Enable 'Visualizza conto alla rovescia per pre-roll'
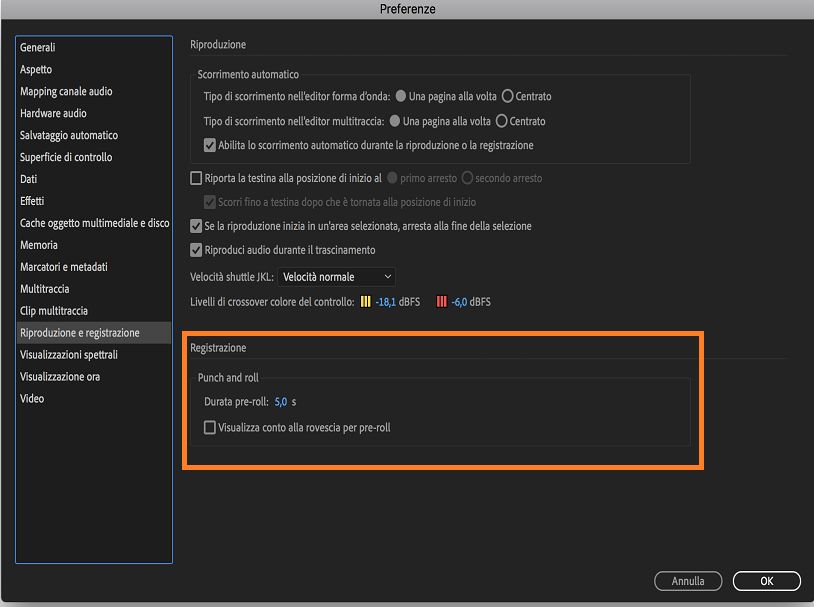 coord(210,426)
